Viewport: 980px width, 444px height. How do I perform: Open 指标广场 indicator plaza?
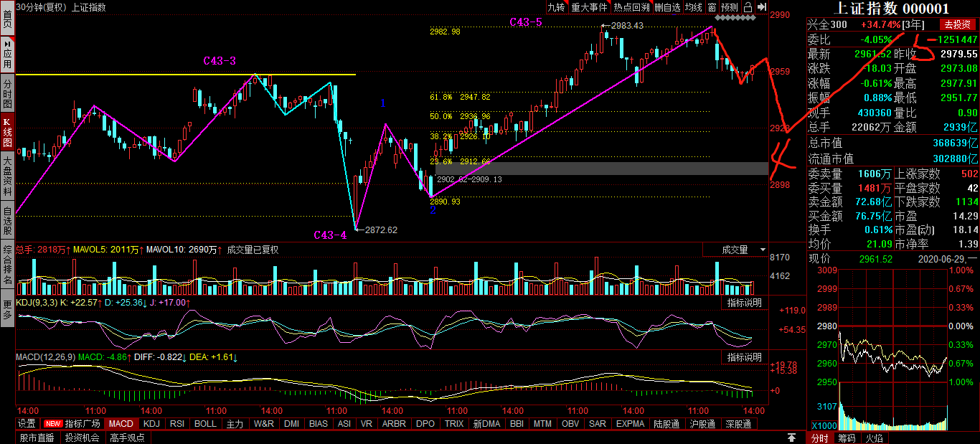click(x=83, y=424)
